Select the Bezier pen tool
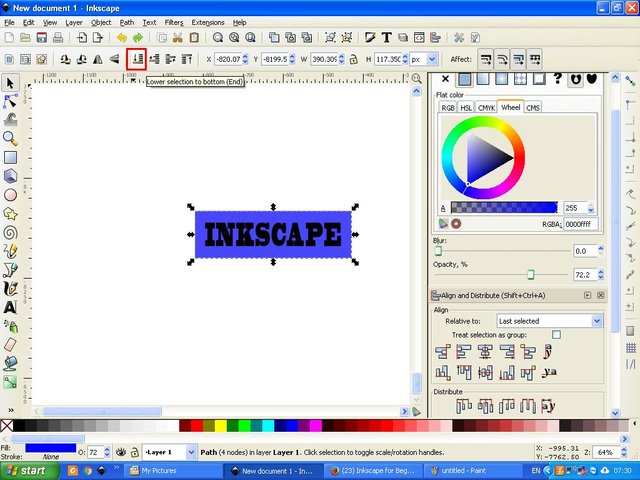 (x=10, y=270)
